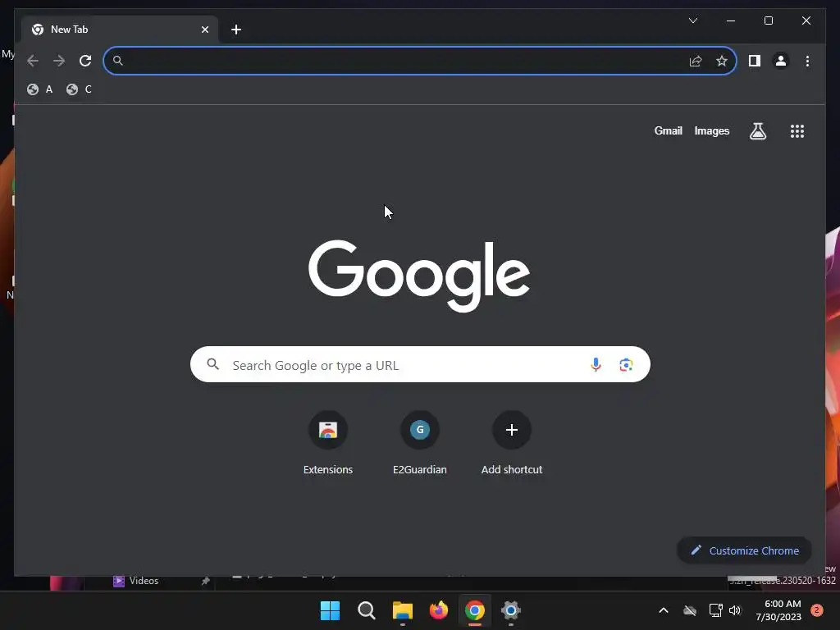Start voice search with microphone
The height and width of the screenshot is (630, 840).
(x=596, y=365)
